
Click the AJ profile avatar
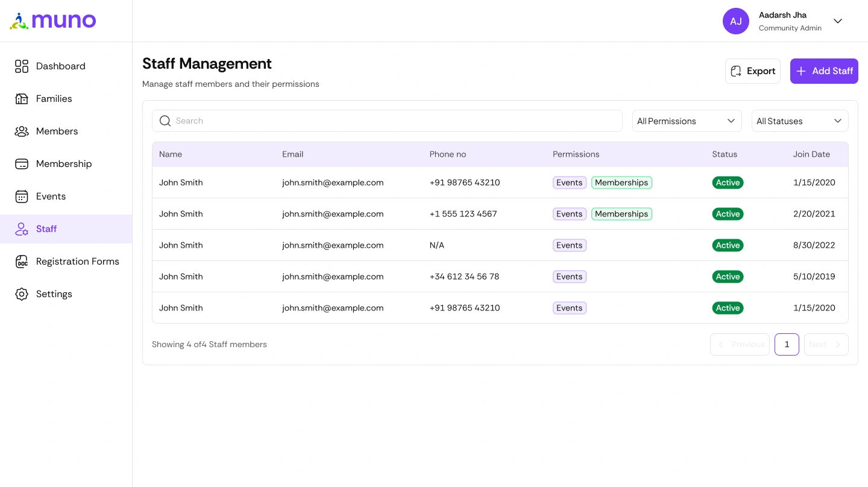pos(736,21)
